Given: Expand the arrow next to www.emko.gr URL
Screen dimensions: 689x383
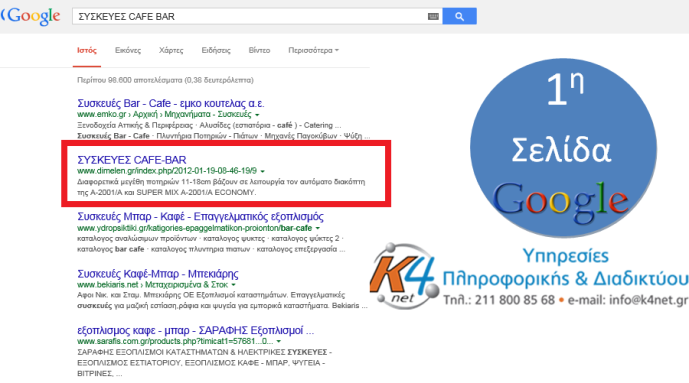Looking at the screenshot, I should click(257, 115).
